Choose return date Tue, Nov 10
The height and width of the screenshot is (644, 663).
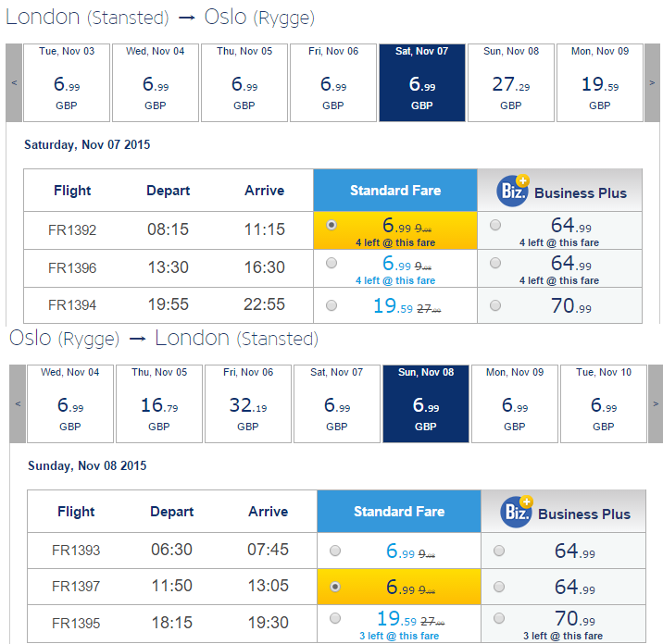[604, 403]
